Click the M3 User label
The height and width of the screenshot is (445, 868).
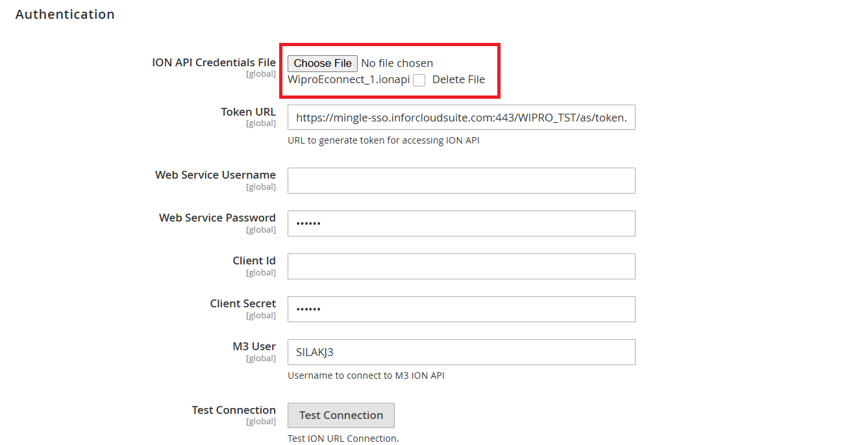pos(254,346)
